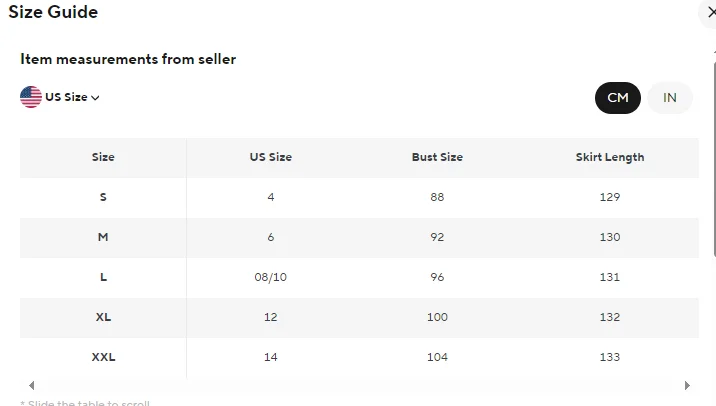Select the Size column header
Viewport: 716px width, 406px height.
[x=103, y=157]
